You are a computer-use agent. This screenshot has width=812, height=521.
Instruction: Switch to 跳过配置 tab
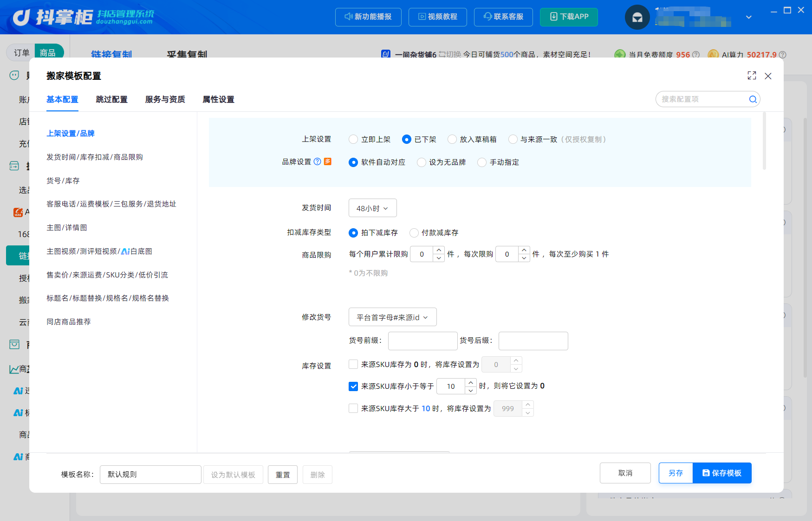111,99
